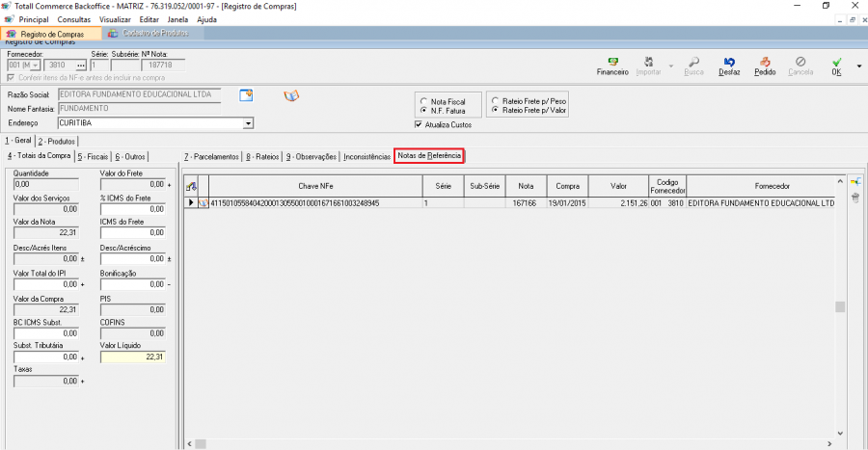This screenshot has height=450, width=868.
Task: Click the Desfaz undo icon
Action: pyautogui.click(x=730, y=66)
